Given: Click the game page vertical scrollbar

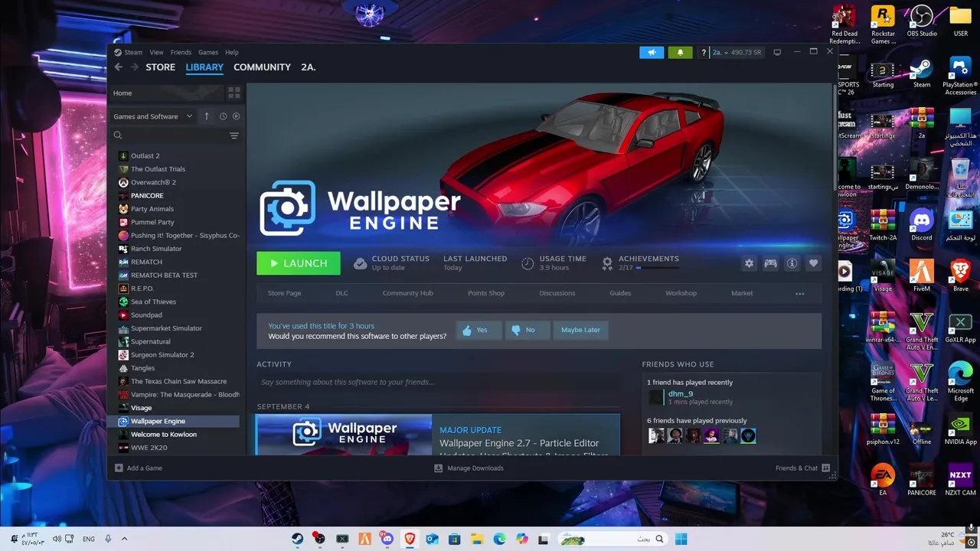Looking at the screenshot, I should pos(835,136).
